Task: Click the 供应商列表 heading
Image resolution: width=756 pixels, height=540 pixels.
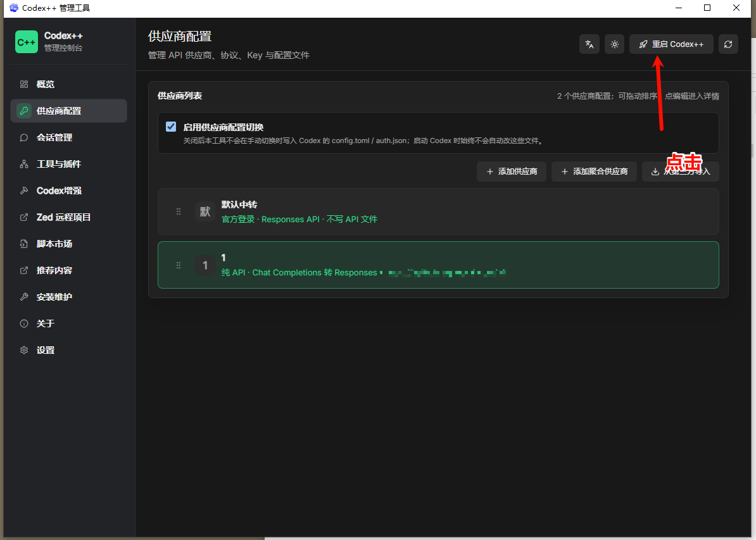Action: point(179,96)
